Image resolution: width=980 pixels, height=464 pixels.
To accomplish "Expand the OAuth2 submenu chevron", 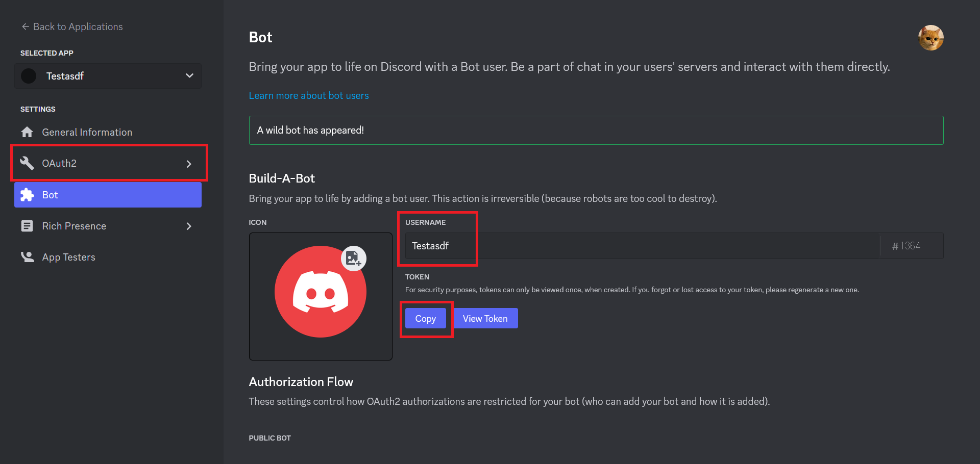I will coord(189,164).
